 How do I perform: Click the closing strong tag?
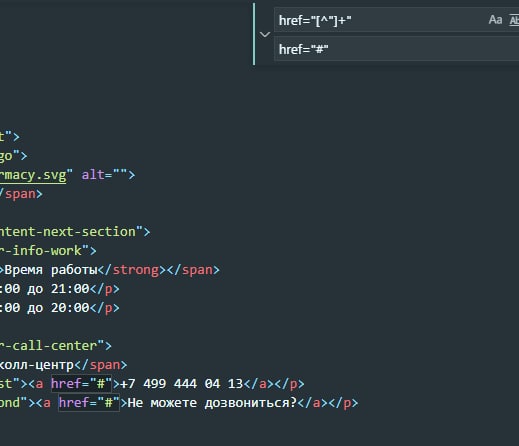pyautogui.click(x=132, y=270)
